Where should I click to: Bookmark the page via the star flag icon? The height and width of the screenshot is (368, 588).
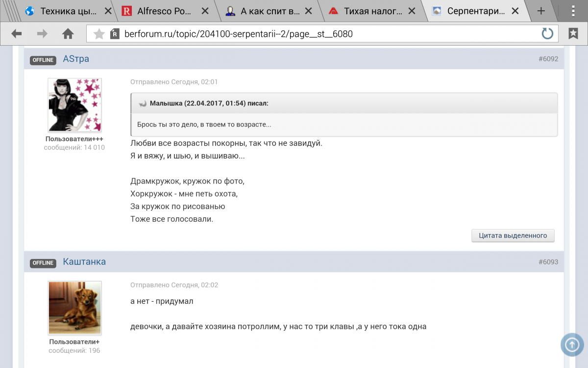tap(573, 34)
